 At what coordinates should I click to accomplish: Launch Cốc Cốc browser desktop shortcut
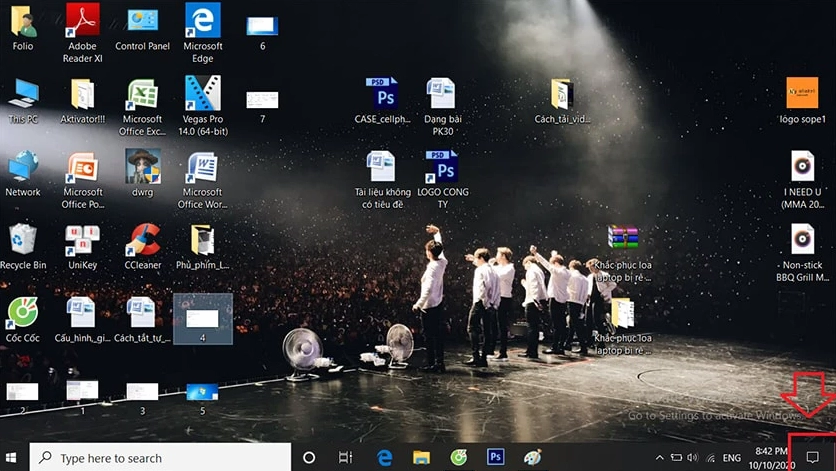(x=23, y=320)
